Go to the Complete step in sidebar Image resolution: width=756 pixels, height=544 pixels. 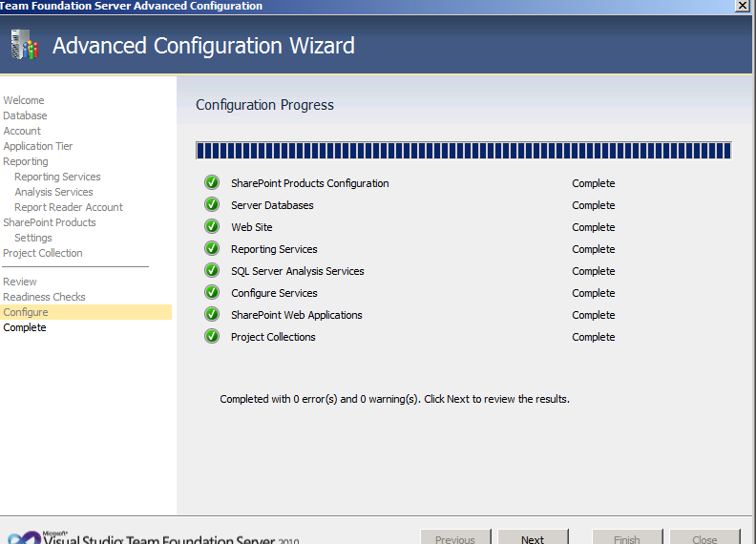[x=25, y=327]
